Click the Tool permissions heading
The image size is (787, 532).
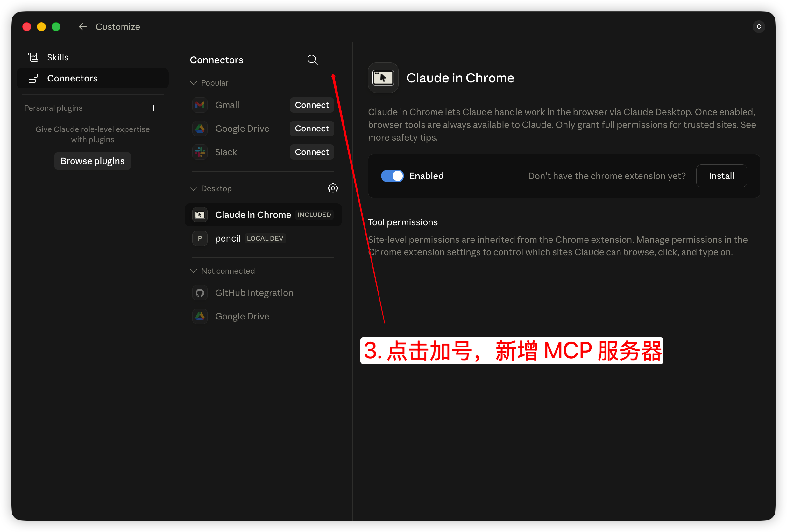point(403,222)
